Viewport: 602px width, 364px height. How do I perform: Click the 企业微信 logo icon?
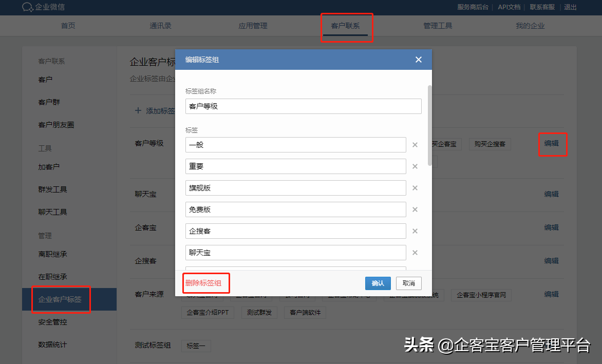tap(28, 7)
